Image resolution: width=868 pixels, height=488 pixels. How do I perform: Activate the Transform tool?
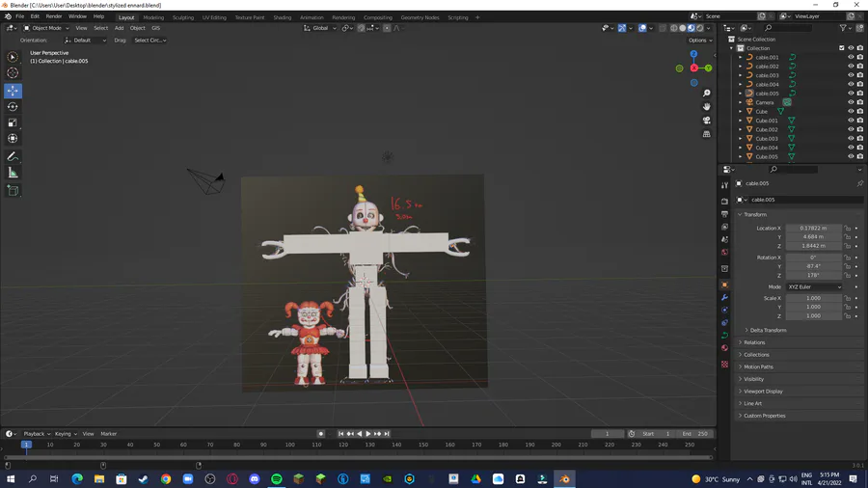13,139
